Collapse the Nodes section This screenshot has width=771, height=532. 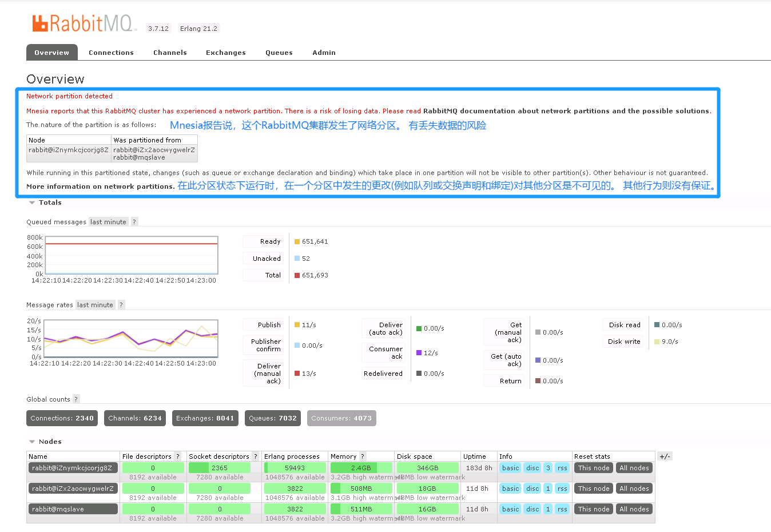tap(45, 442)
